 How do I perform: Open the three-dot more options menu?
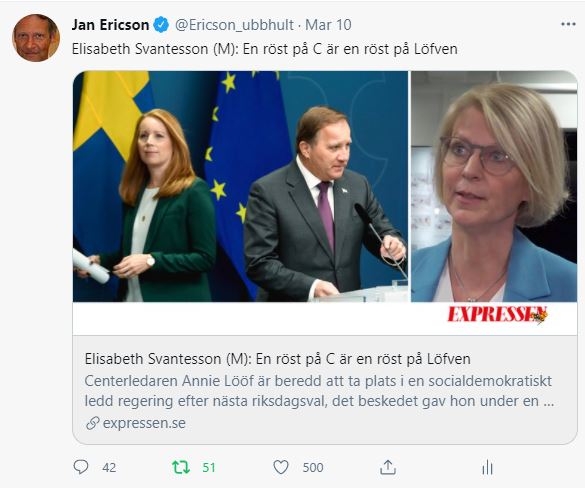point(568,24)
